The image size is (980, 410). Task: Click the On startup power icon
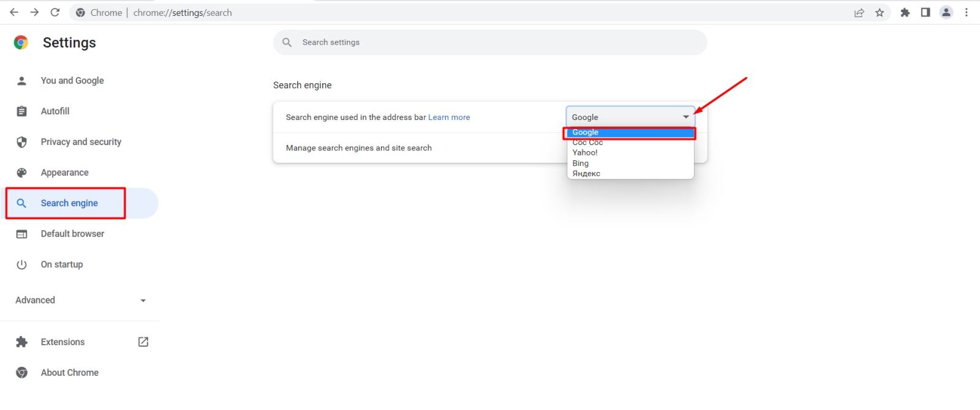pos(21,264)
